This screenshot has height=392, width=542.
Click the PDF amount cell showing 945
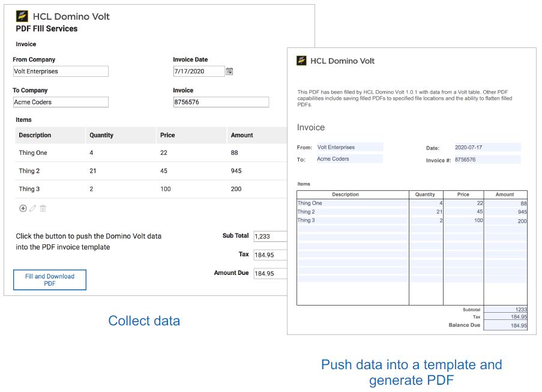click(506, 212)
